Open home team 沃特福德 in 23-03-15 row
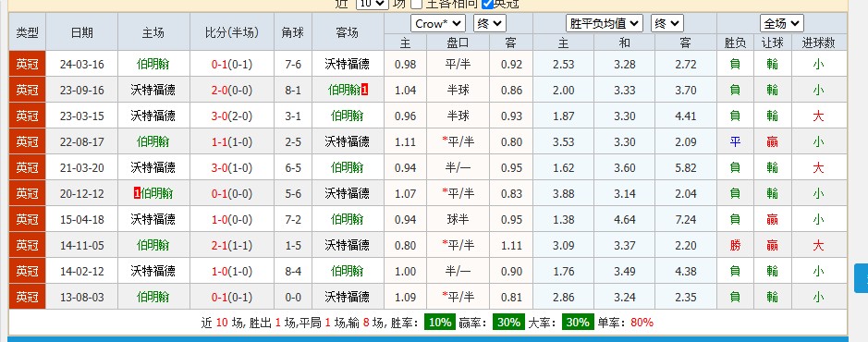The height and width of the screenshot is (342, 868). 153,116
